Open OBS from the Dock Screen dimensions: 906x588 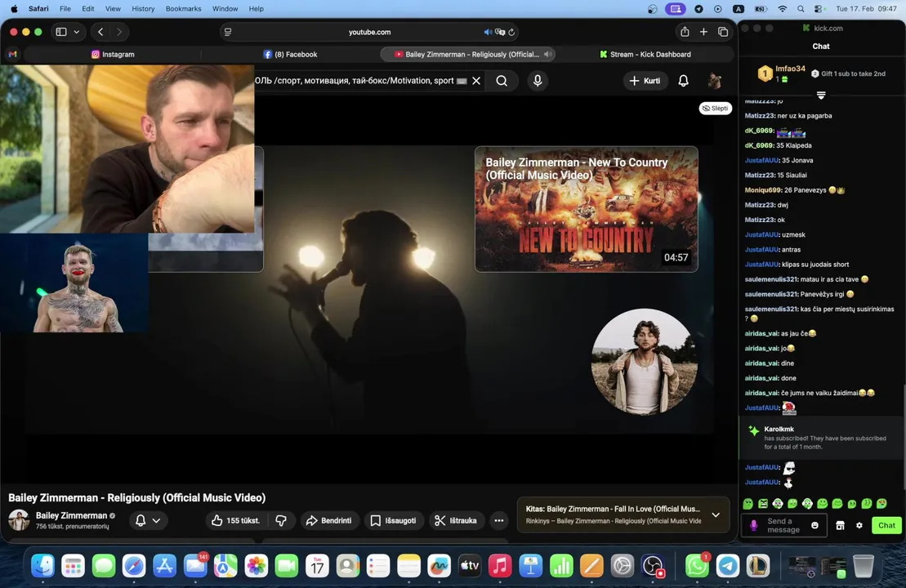(x=653, y=566)
